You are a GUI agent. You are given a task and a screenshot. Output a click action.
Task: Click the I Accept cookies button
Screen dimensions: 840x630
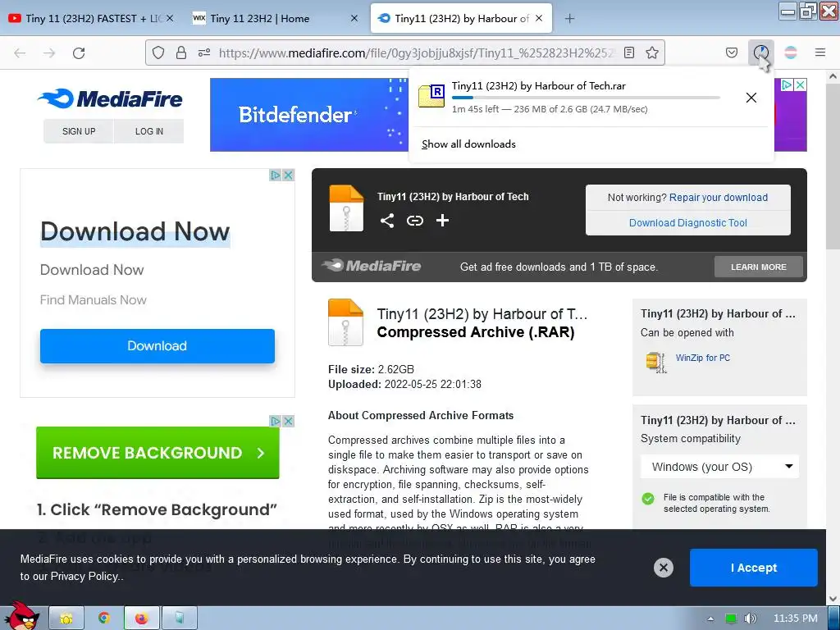click(x=754, y=568)
